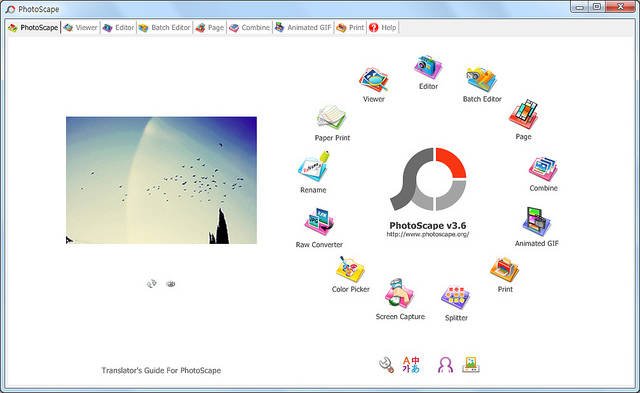Screen dimensions: 640x393
Task: Click the PhotoScape v3.6 version text
Action: [428, 225]
